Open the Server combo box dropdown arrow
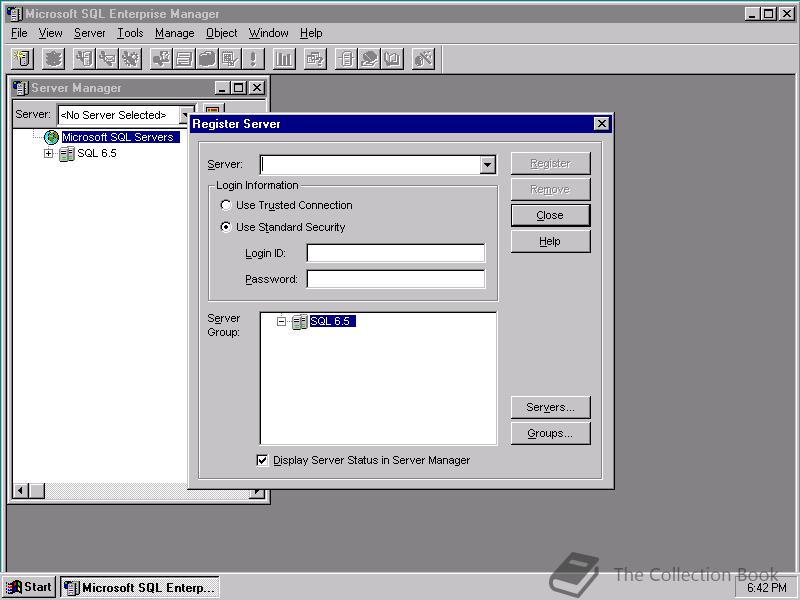800x600 pixels. click(x=488, y=165)
